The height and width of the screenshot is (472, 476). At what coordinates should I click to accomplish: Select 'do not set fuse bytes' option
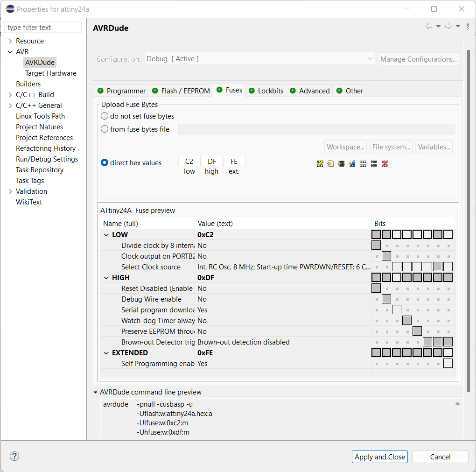tap(105, 116)
